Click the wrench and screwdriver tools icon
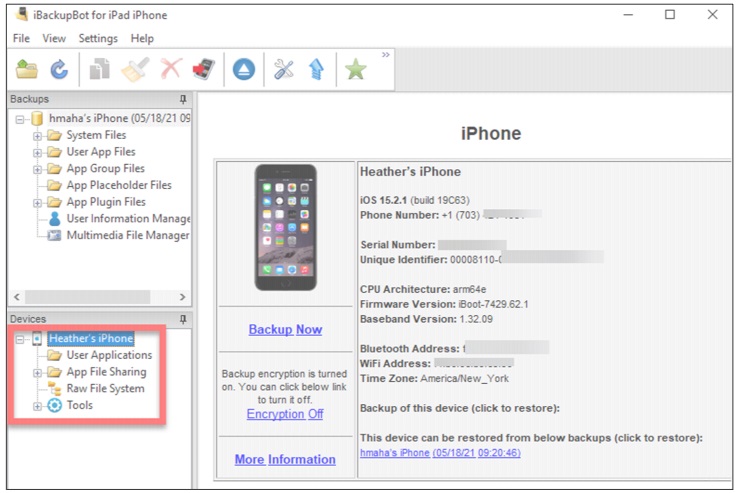This screenshot has height=493, width=738. [x=284, y=69]
